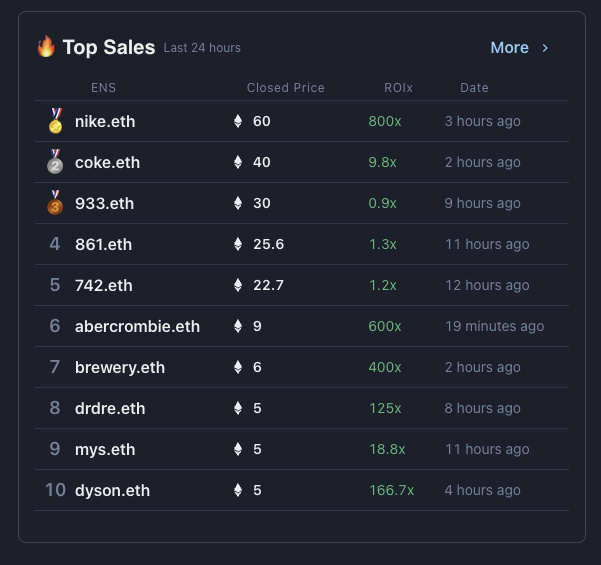
Task: Click the 9.8x ROI value
Action: click(382, 163)
